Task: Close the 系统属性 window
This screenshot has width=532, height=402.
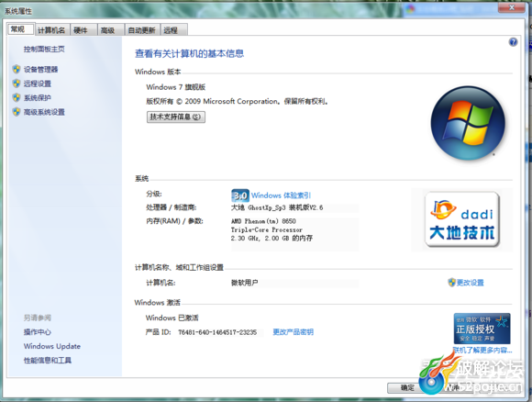Action: point(512,7)
